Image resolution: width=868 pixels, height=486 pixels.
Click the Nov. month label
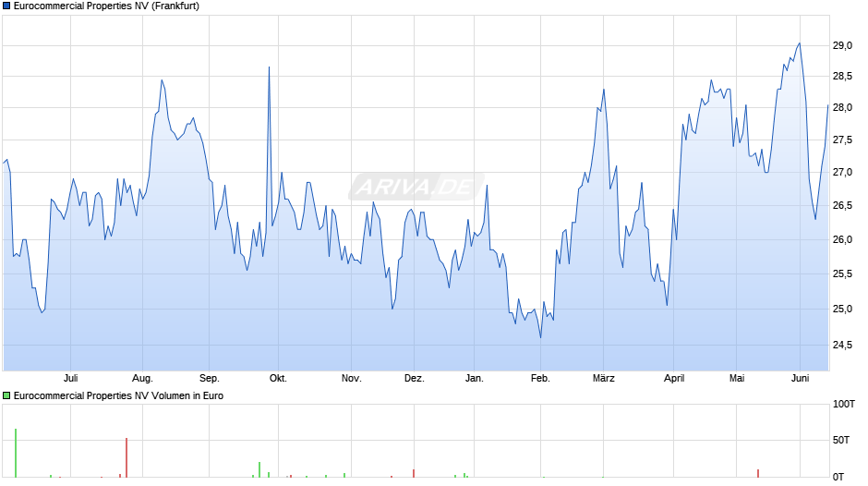[351, 378]
